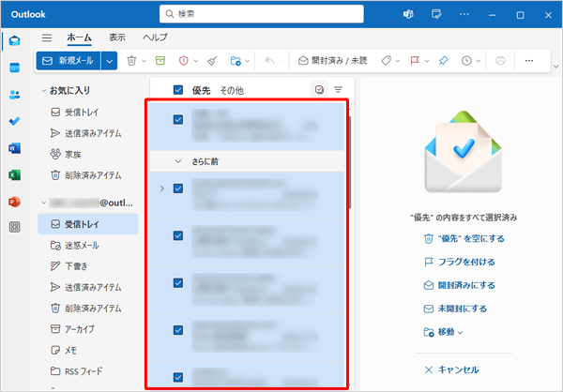The image size is (563, 392).
Task: Select the その他 inbox tab
Action: pyautogui.click(x=232, y=90)
